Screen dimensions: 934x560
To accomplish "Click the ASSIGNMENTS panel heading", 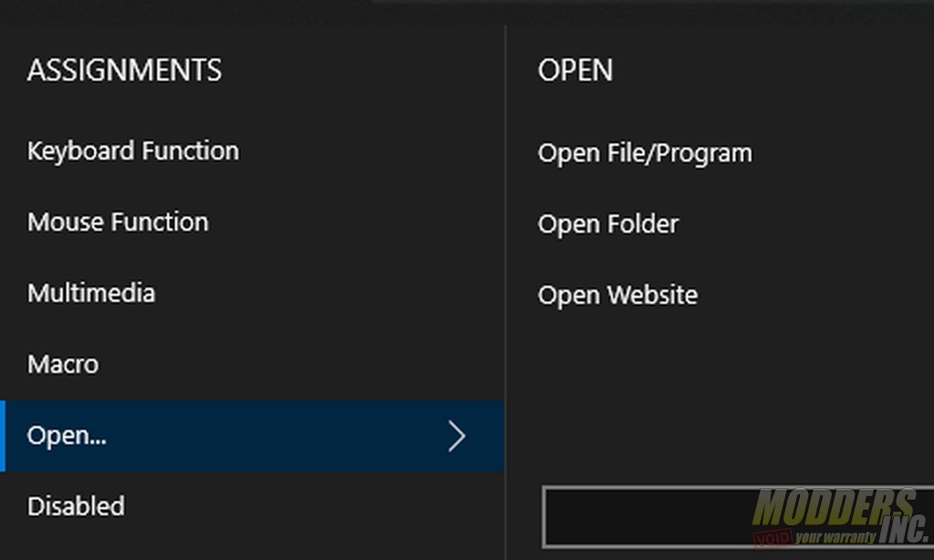I will pos(124,70).
